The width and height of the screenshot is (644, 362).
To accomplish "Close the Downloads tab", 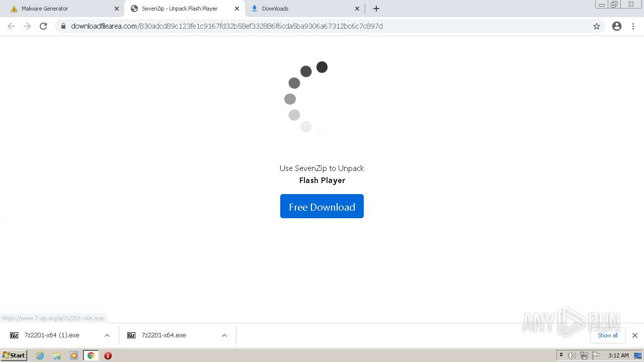I will coord(357,9).
